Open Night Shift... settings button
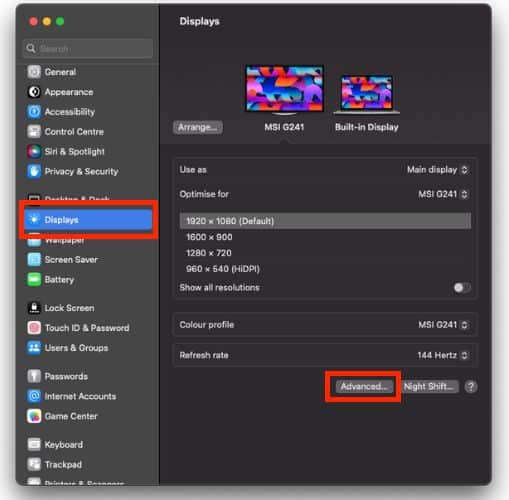Viewport: 509px width, 500px height. [429, 387]
